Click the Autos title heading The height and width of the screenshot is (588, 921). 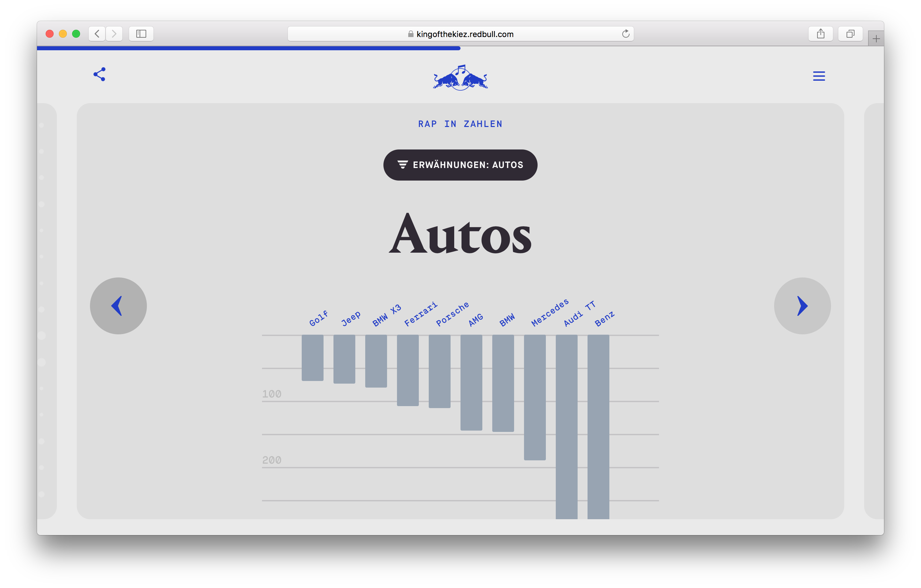point(460,233)
